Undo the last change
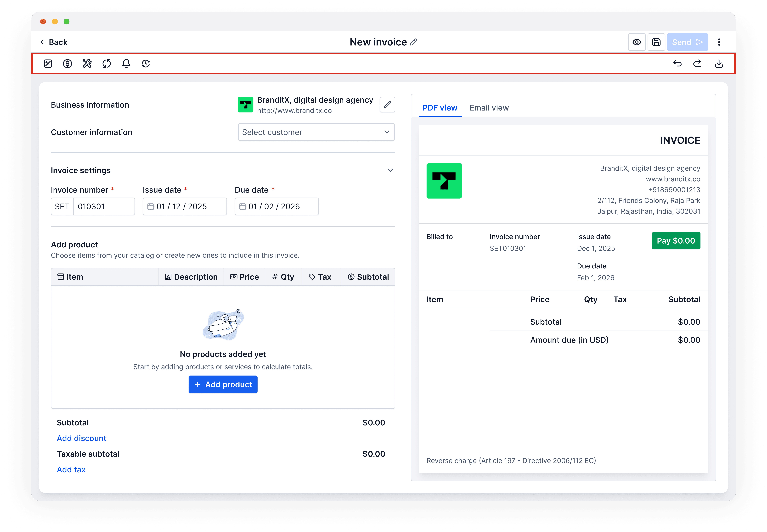The image size is (767, 532). (x=677, y=63)
